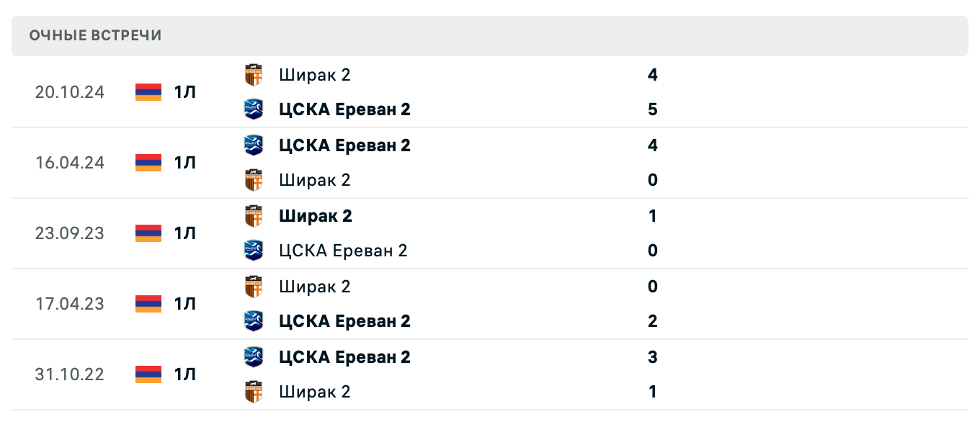Click Shirak 2 crest in 16.04.24 match
The width and height of the screenshot is (980, 422).
254,180
